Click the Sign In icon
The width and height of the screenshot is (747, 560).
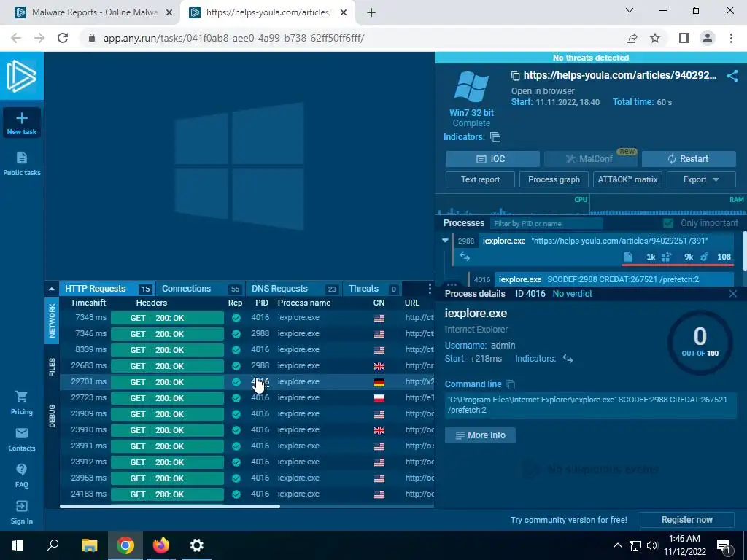tap(21, 506)
